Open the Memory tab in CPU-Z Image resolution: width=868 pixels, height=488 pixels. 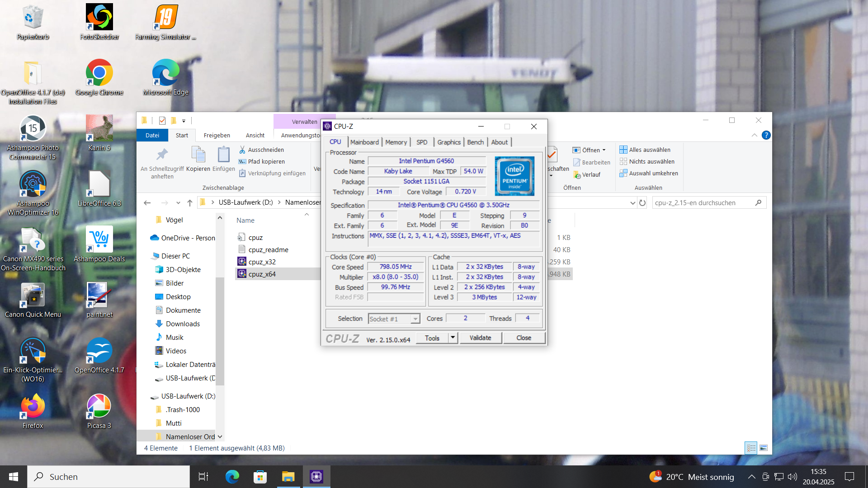click(396, 142)
